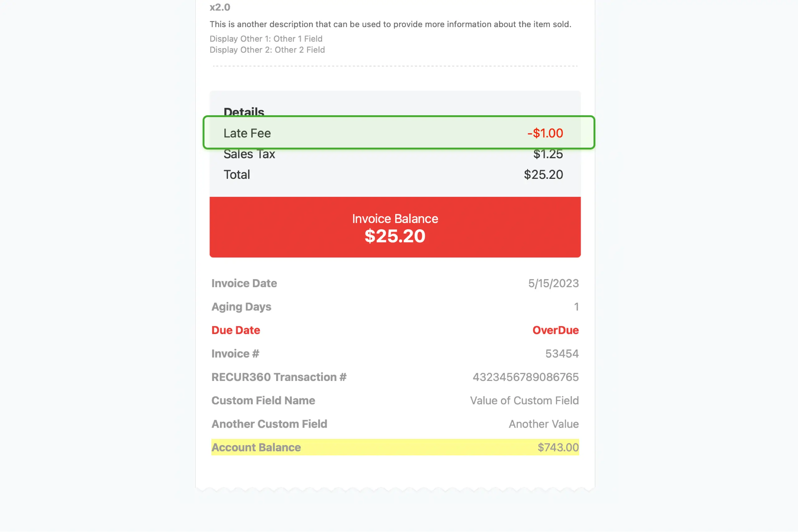
Task: Click invoice number 53454
Action: 562,354
